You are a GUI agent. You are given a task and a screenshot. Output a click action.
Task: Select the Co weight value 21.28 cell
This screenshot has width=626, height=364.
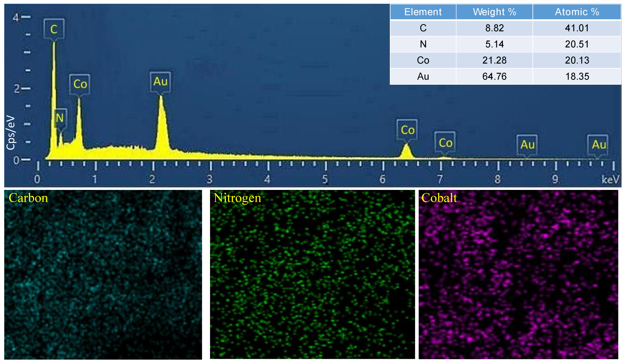click(494, 60)
